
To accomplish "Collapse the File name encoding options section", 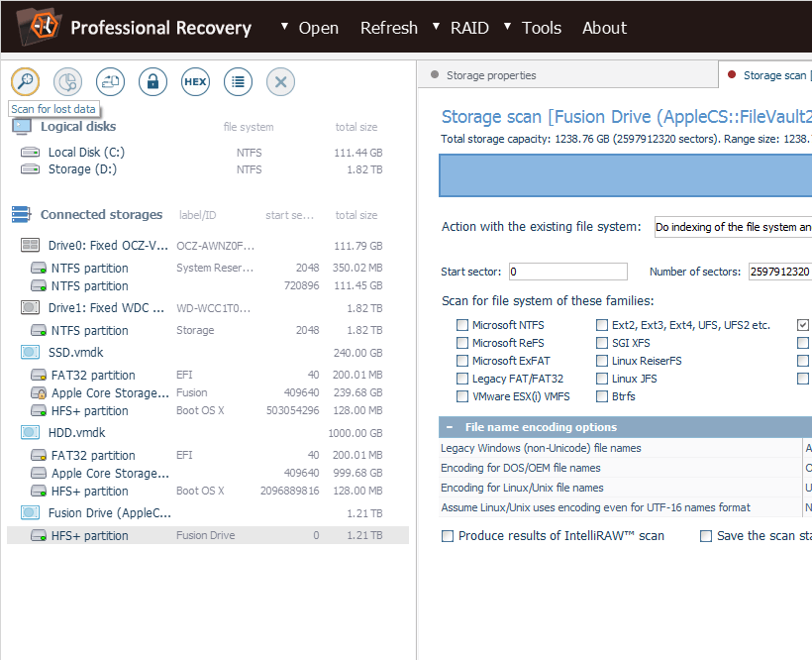I will point(450,427).
